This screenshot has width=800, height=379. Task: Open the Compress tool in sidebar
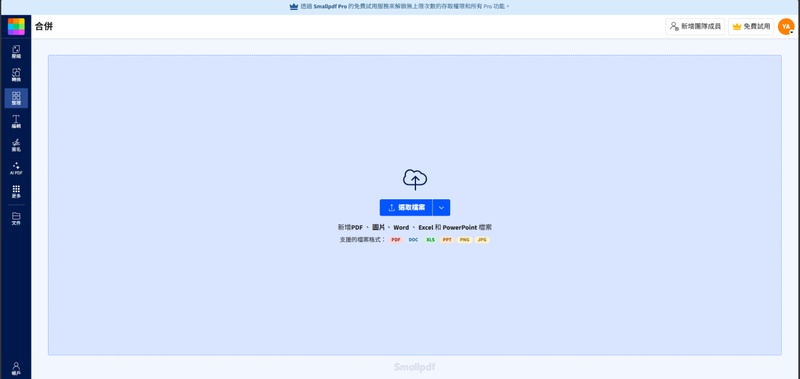pyautogui.click(x=16, y=52)
